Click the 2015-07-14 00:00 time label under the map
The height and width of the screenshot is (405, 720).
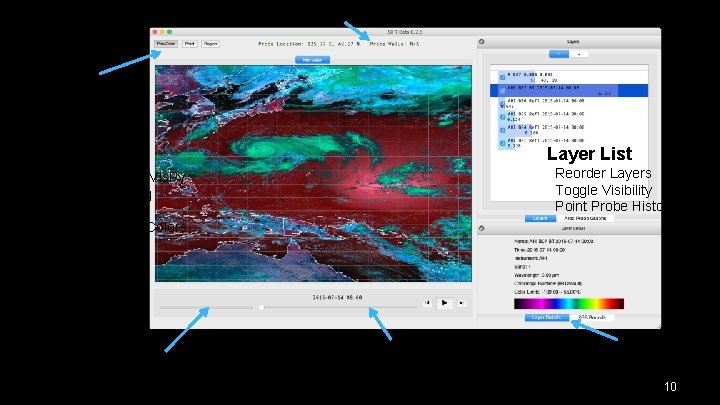click(337, 298)
